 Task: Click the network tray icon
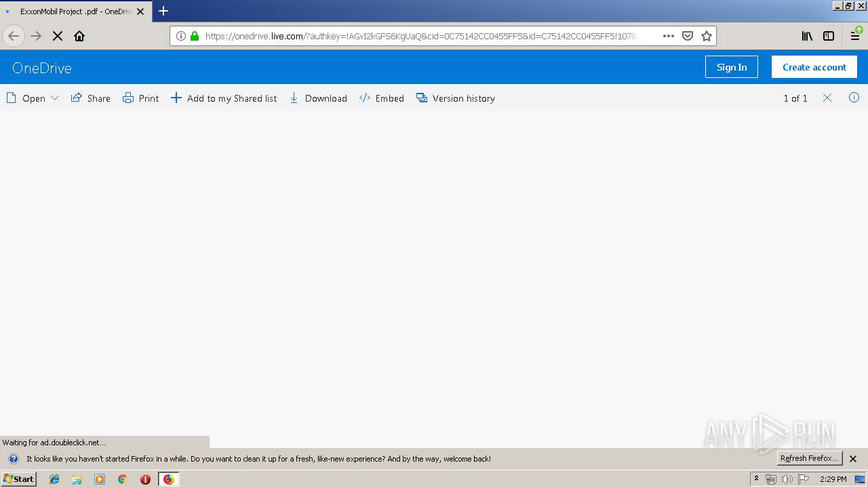[770, 479]
